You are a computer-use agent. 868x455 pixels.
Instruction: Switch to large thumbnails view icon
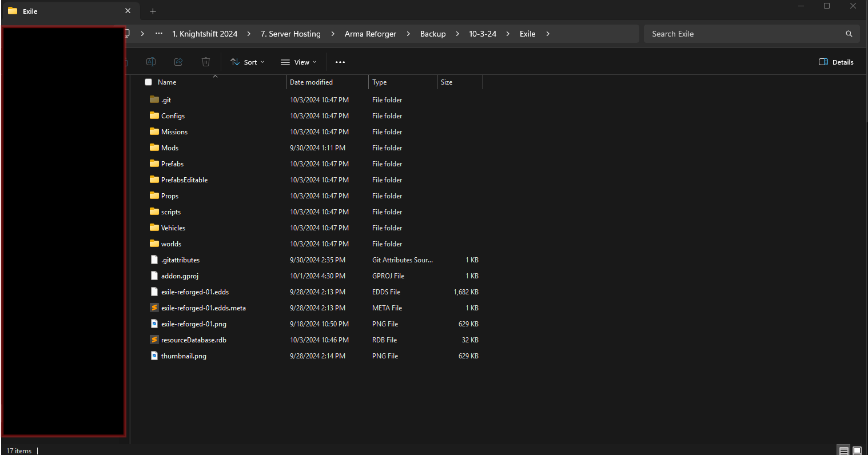point(857,450)
